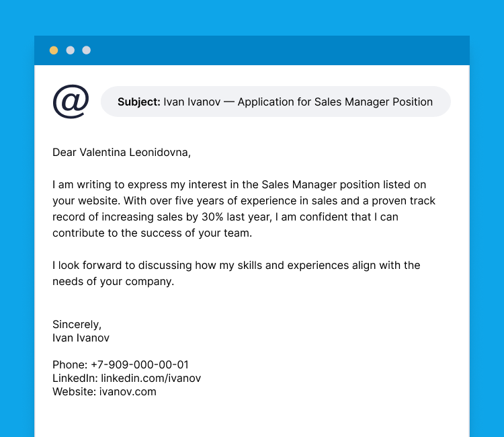504x437 pixels.
Task: Click the @ email icon
Action: tap(71, 102)
